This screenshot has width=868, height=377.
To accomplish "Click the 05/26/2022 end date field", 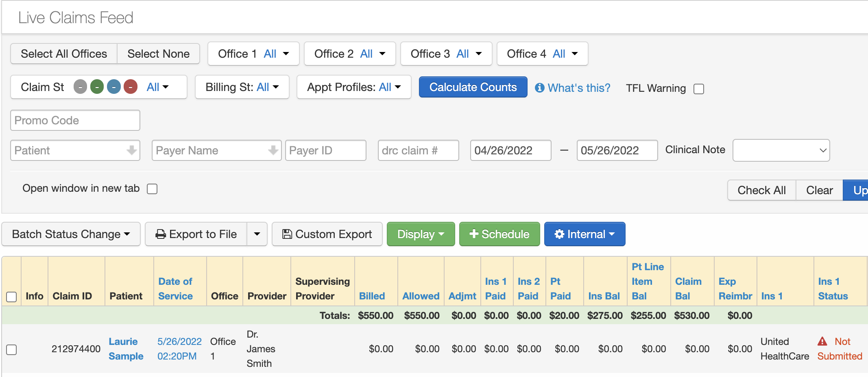I will [617, 150].
